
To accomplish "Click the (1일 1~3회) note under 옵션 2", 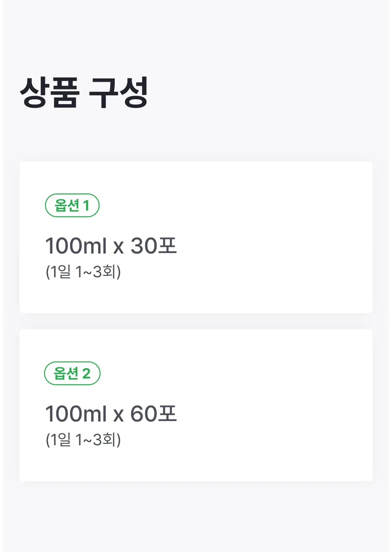I will tap(83, 439).
